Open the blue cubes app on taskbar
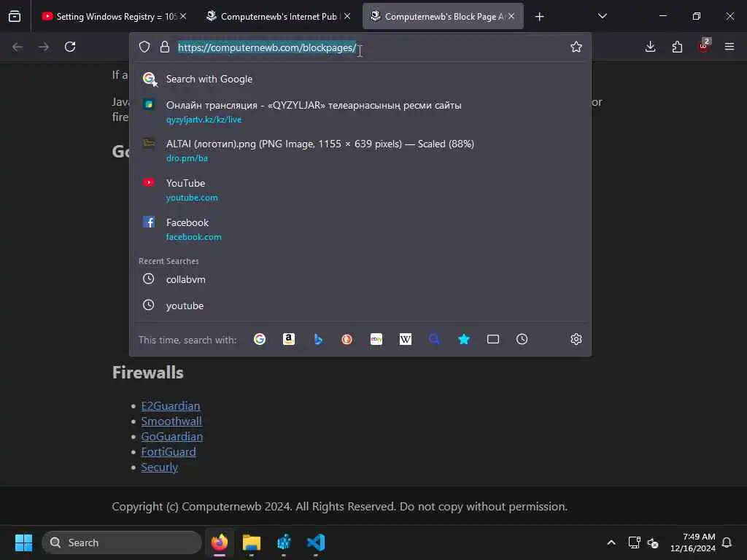Screen dimensions: 747x560 [x=284, y=542]
